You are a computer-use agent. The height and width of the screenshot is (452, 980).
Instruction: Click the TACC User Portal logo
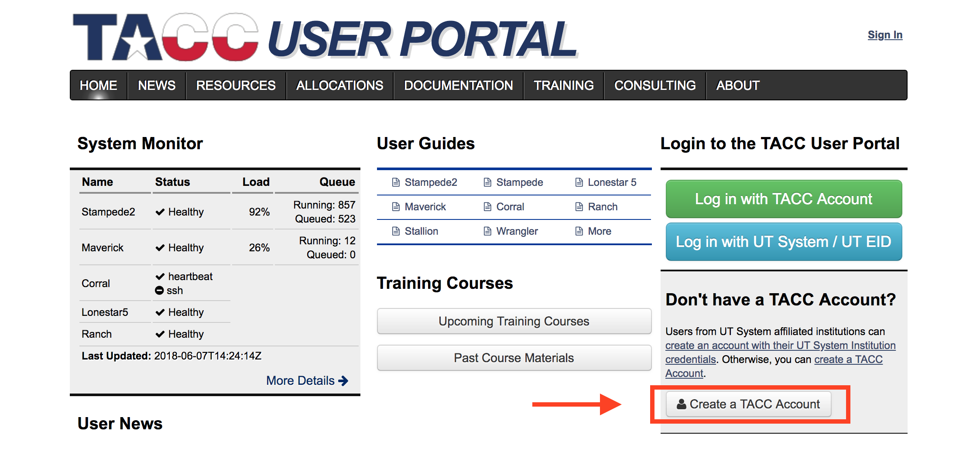coord(325,38)
